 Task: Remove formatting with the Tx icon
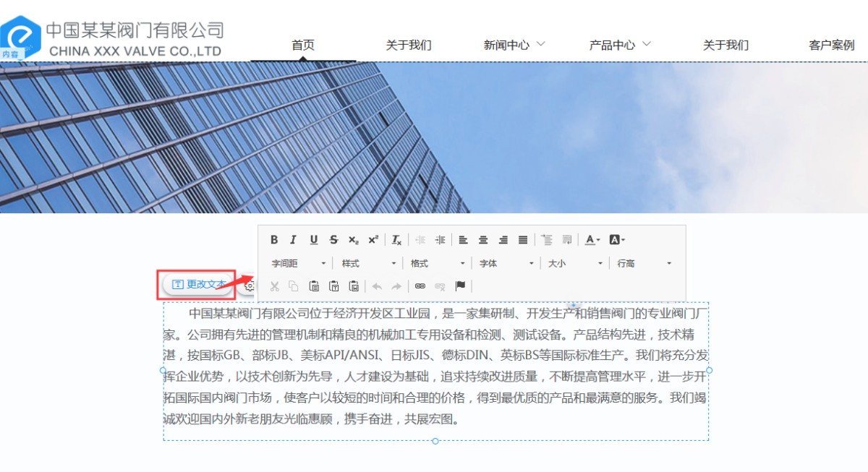tap(396, 240)
